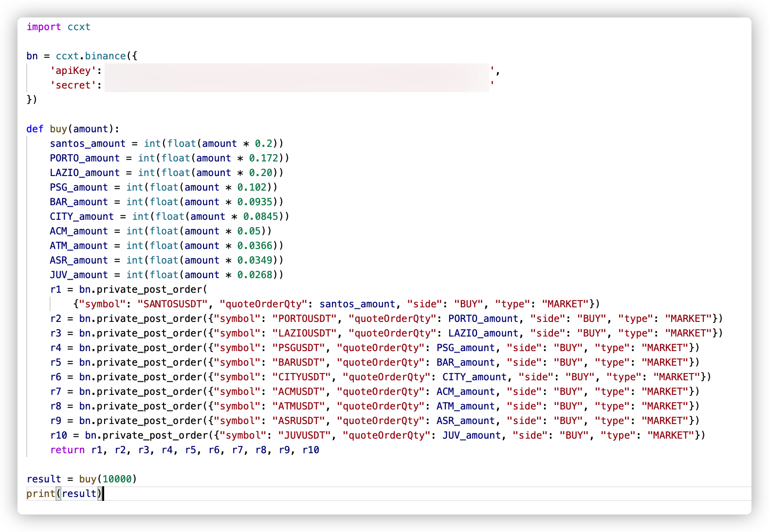This screenshot has height=532, width=769.
Task: Click the 0.102 value on PSG_amount line
Action: (x=252, y=187)
